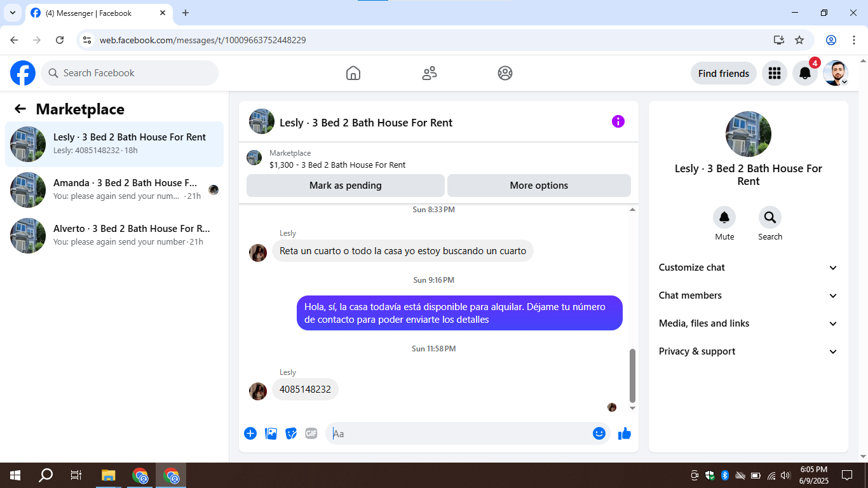
Task: Open Windows taskbar search
Action: click(x=45, y=475)
